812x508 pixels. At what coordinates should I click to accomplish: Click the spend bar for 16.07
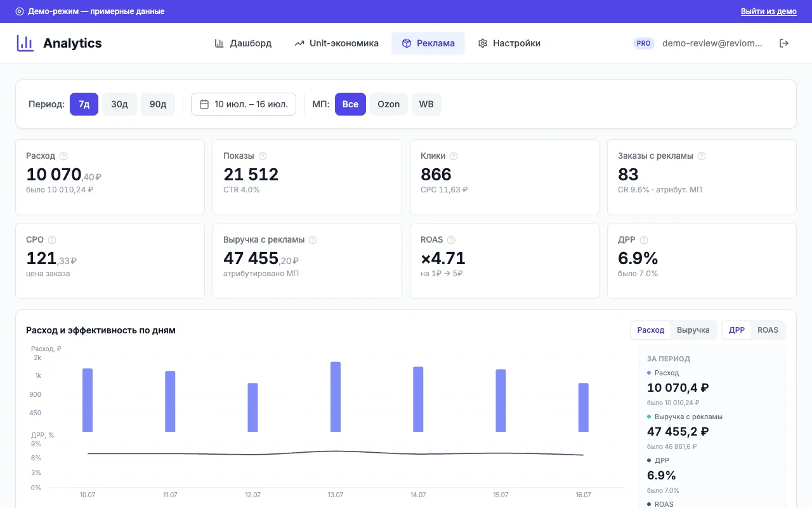tap(584, 408)
